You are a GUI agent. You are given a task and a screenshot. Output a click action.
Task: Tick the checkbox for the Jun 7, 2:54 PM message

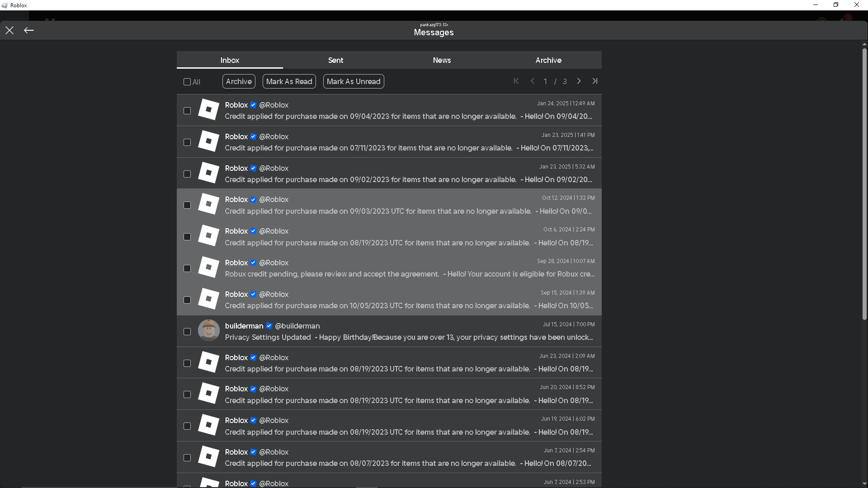click(x=187, y=458)
